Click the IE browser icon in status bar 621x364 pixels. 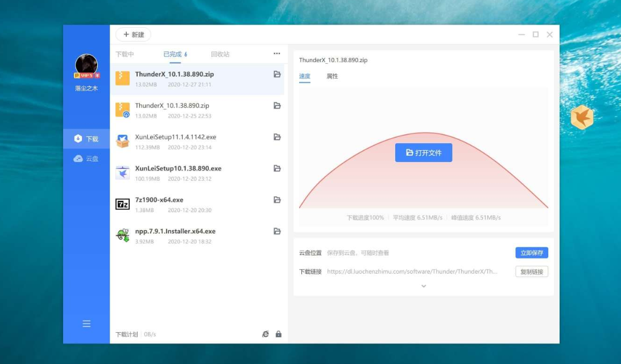[265, 334]
